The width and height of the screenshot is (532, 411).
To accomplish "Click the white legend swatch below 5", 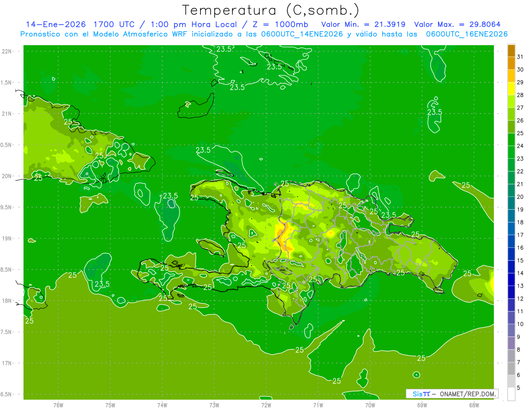I will [x=511, y=394].
